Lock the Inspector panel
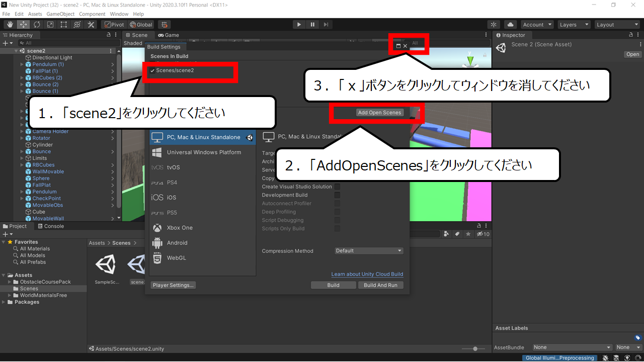The height and width of the screenshot is (362, 644). coord(631,35)
